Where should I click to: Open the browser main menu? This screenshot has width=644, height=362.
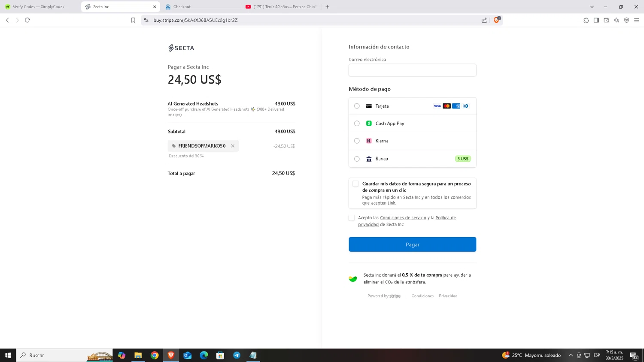[x=637, y=20]
